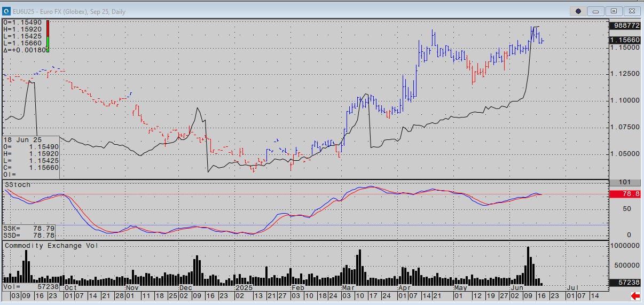Click the '2025' year label on time axis
This screenshot has height=305, width=644.
pos(244,287)
